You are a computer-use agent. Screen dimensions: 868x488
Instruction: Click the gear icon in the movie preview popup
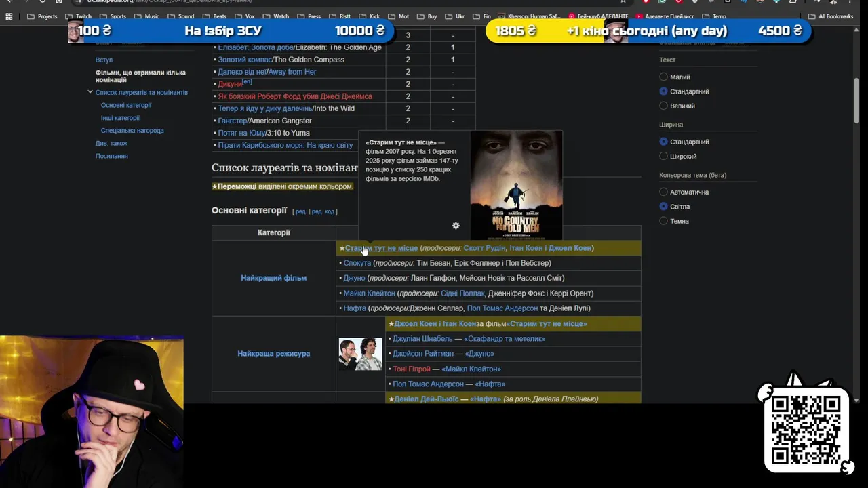[x=456, y=226]
